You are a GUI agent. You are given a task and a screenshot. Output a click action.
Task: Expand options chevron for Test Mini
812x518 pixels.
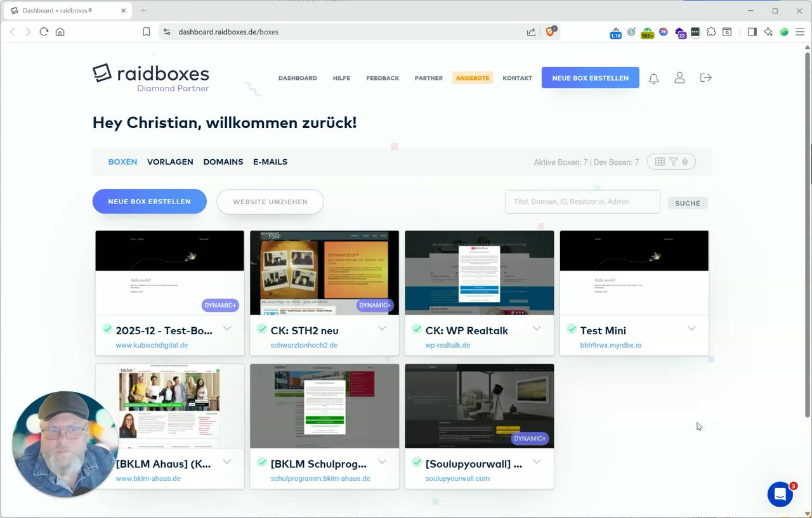[x=691, y=328]
